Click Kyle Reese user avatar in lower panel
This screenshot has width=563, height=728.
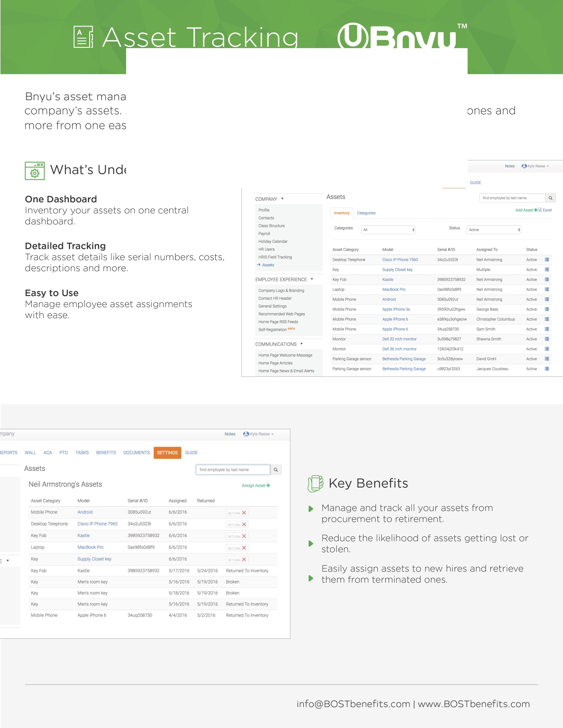pyautogui.click(x=246, y=434)
